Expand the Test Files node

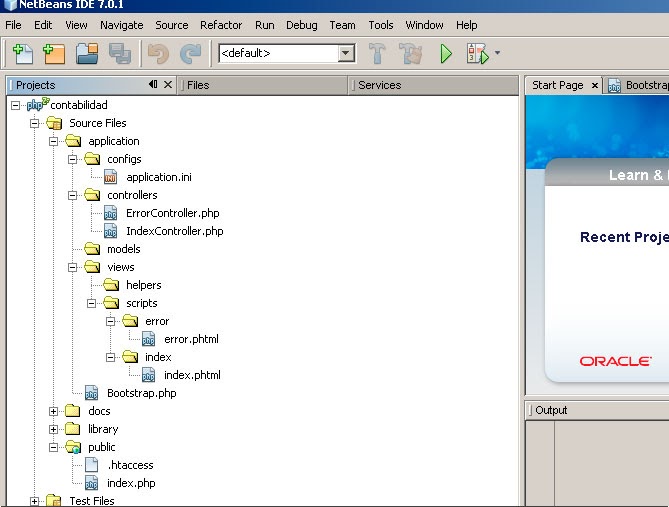point(35,501)
